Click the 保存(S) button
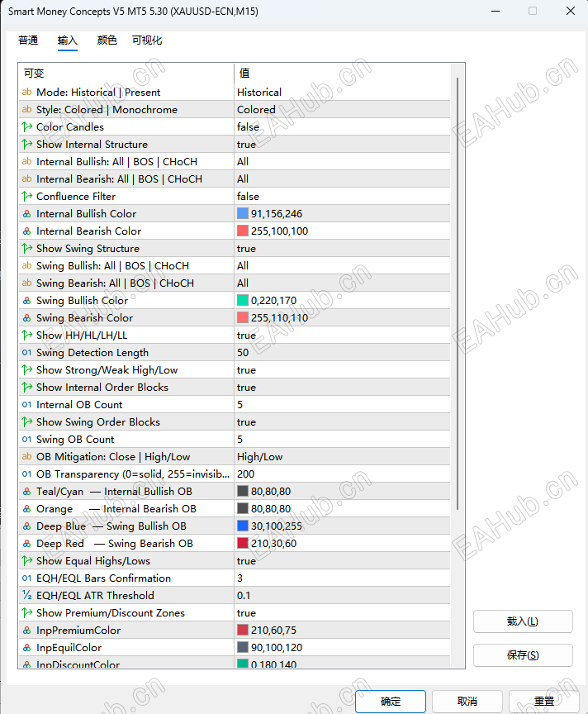 (523, 655)
